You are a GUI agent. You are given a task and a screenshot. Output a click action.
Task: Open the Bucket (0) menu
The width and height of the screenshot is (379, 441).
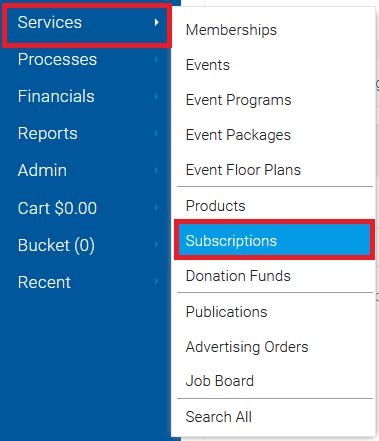tap(85, 245)
